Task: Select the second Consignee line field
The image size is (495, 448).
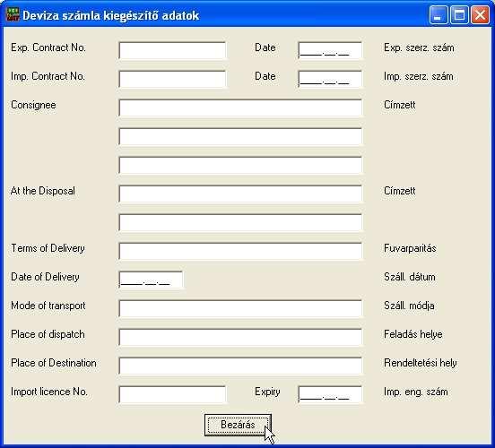Action: click(240, 136)
